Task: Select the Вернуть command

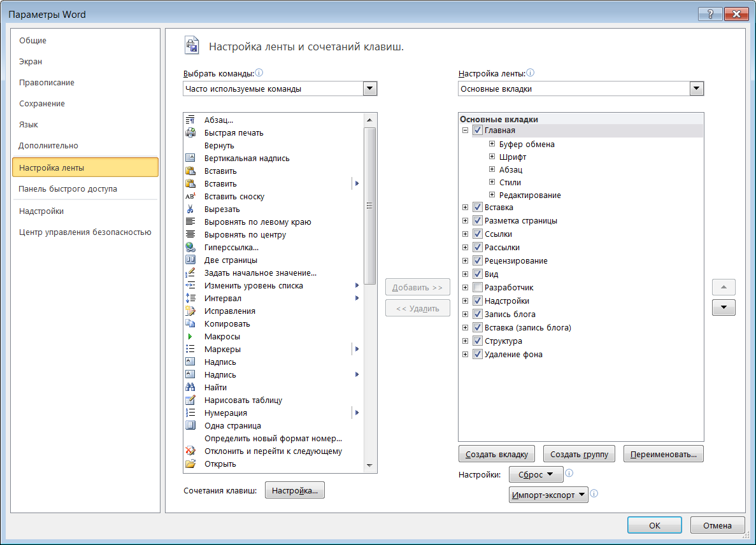Action: tap(273, 146)
